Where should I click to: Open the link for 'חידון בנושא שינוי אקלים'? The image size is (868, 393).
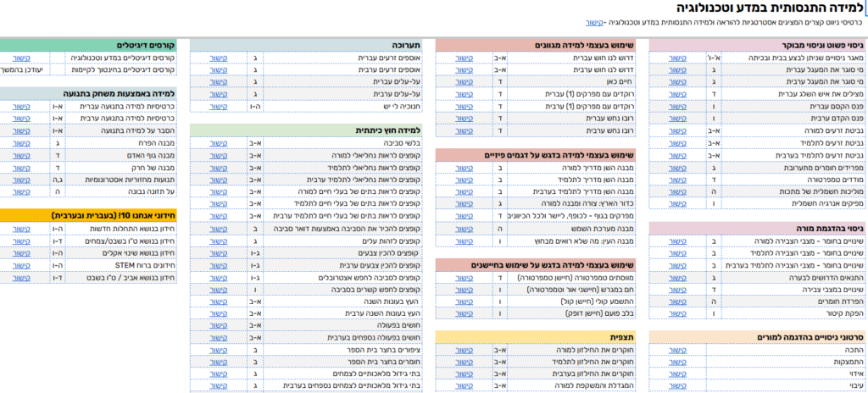tap(21, 253)
